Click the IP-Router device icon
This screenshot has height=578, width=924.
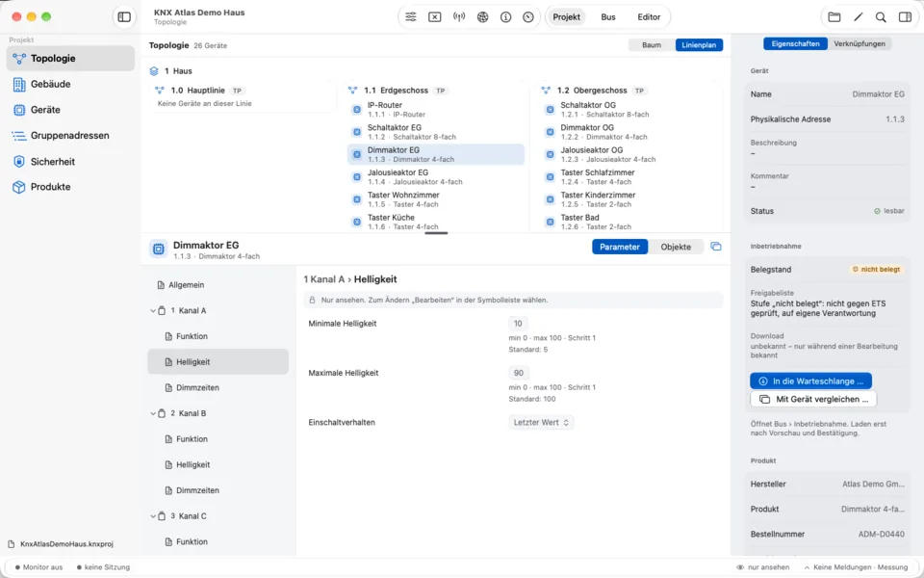pyautogui.click(x=356, y=109)
